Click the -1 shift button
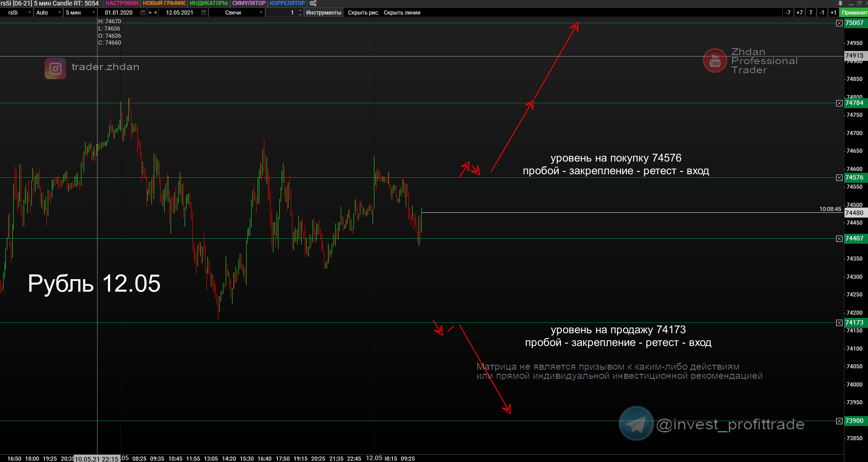Screen dimensions: 868x462 (822, 13)
